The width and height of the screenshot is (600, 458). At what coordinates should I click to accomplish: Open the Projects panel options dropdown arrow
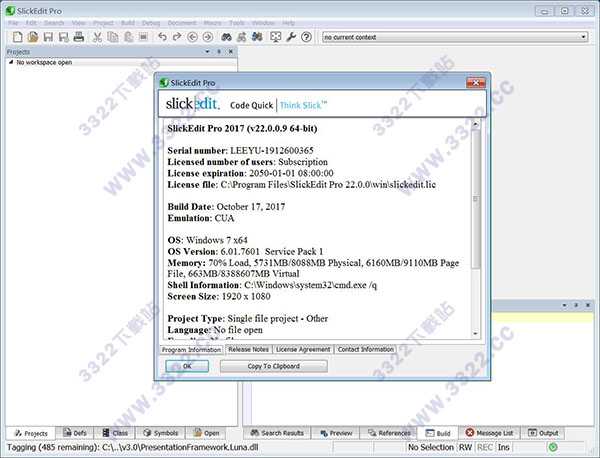coord(207,50)
